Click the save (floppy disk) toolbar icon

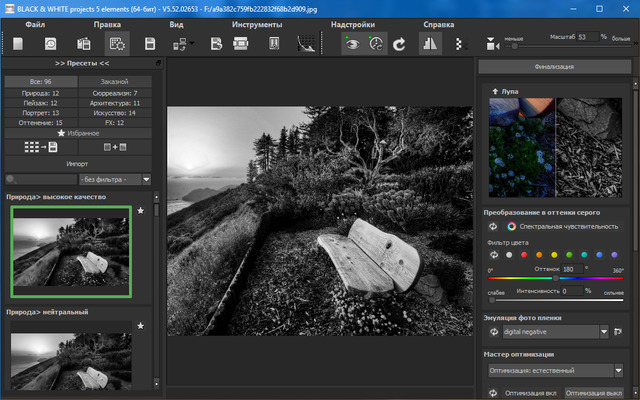point(149,44)
